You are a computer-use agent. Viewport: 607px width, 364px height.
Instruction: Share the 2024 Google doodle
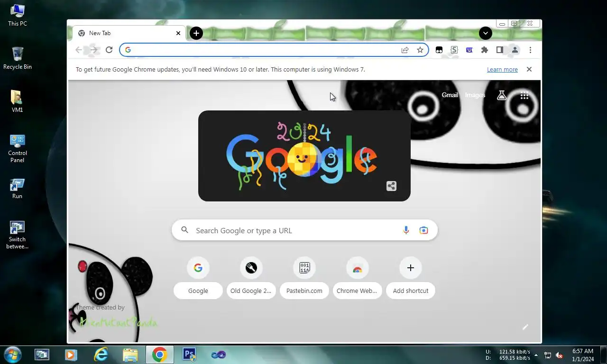(x=391, y=186)
